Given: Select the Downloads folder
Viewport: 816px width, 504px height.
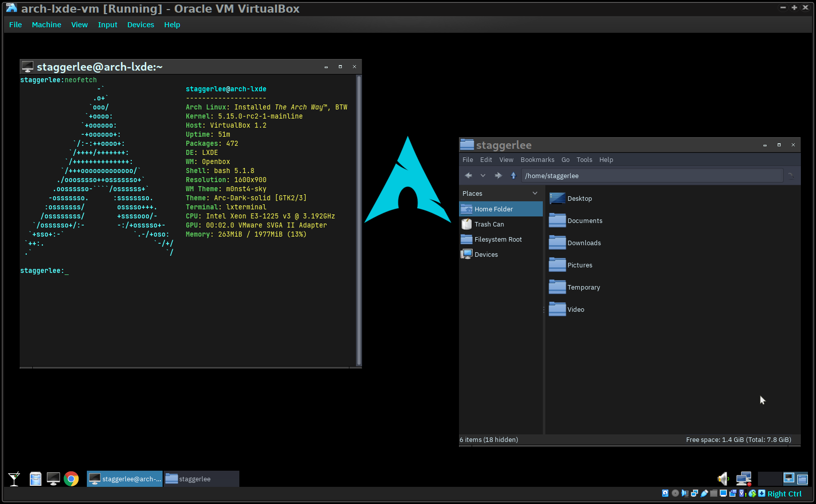Looking at the screenshot, I should (x=575, y=243).
